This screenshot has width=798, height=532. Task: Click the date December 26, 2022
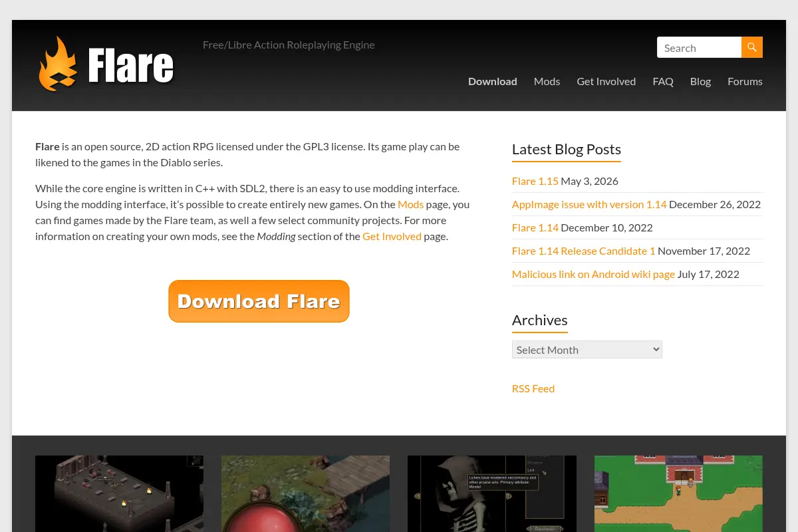tap(715, 204)
